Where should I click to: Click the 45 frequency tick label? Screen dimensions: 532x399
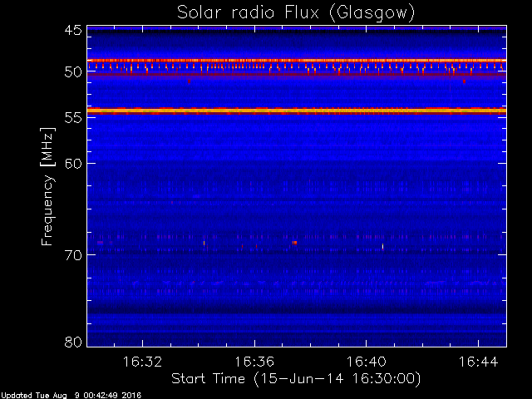(x=73, y=30)
